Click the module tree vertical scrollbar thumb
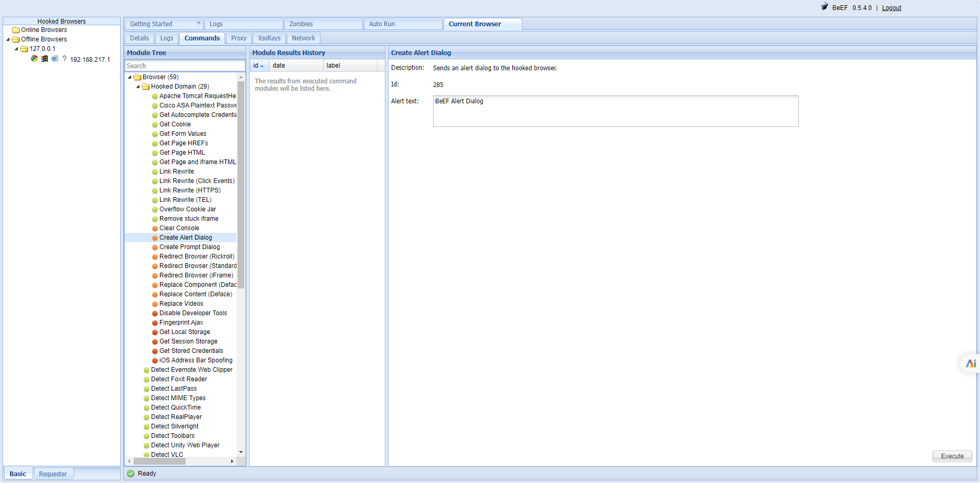 (241, 184)
